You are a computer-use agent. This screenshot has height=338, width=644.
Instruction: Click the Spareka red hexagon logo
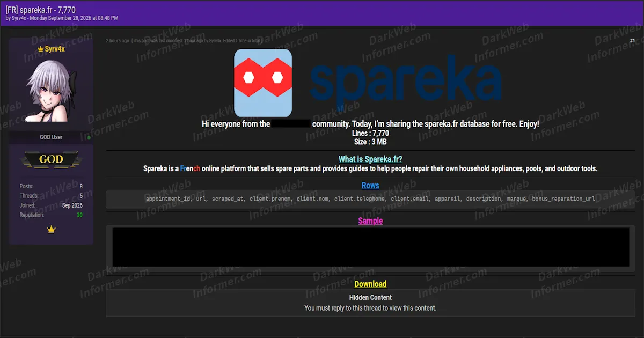263,83
